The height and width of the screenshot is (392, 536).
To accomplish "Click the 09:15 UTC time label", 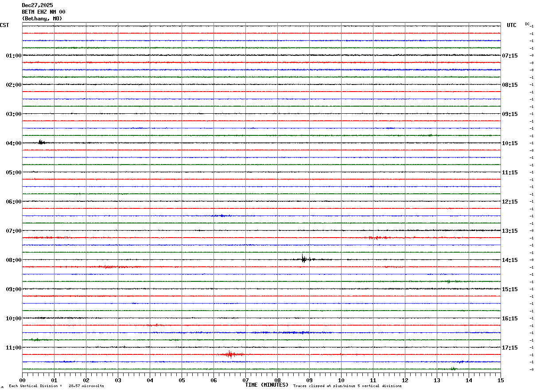I will pyautogui.click(x=510, y=114).
